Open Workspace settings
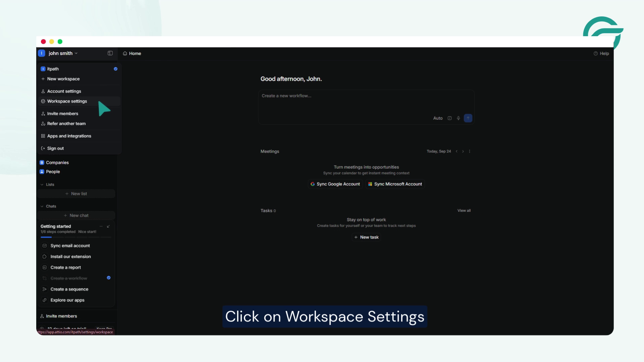The height and width of the screenshot is (362, 644). point(79,101)
